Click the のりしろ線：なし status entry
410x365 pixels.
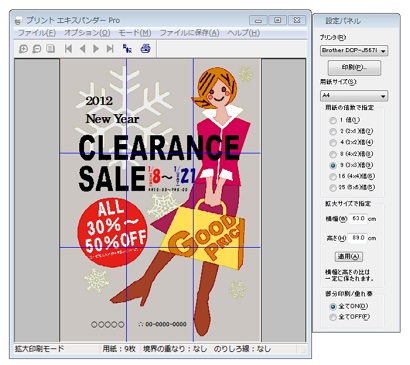(x=242, y=349)
